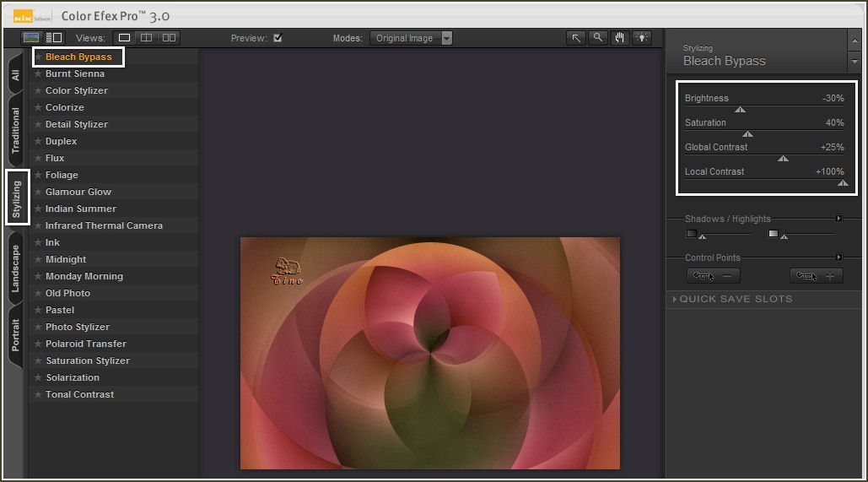Select the Bleach Bypass filter
The width and height of the screenshot is (868, 482).
78,57
